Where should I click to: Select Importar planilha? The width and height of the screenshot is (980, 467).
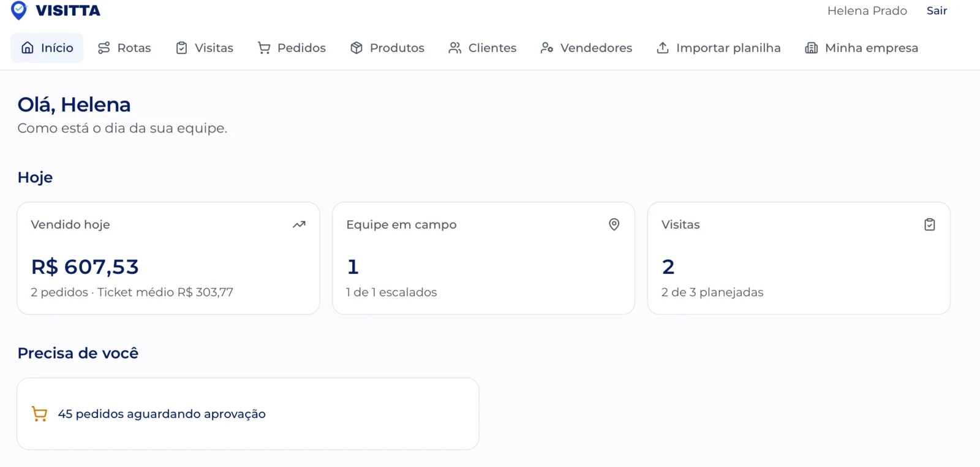pos(718,48)
